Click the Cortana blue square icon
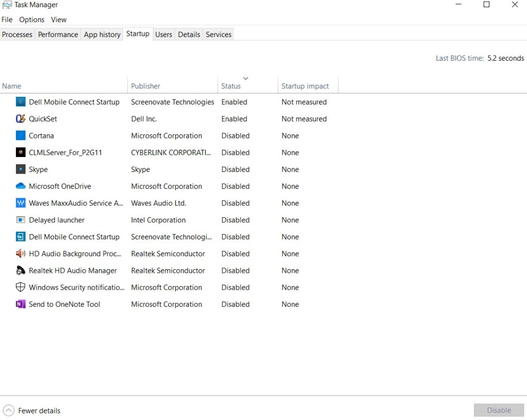The image size is (527, 420). click(x=21, y=136)
